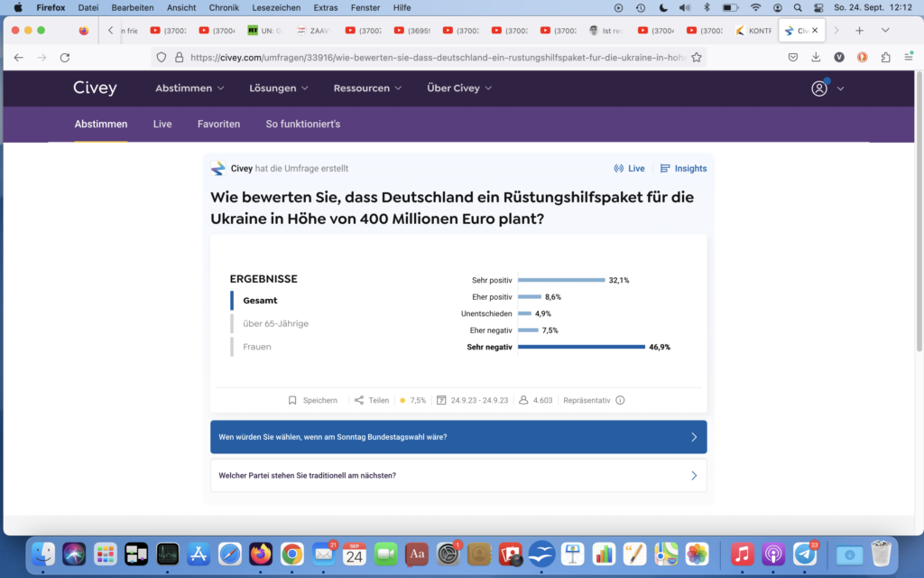Screen dimensions: 924x578
Task: Open the Repräsentativ info icon
Action: [620, 400]
